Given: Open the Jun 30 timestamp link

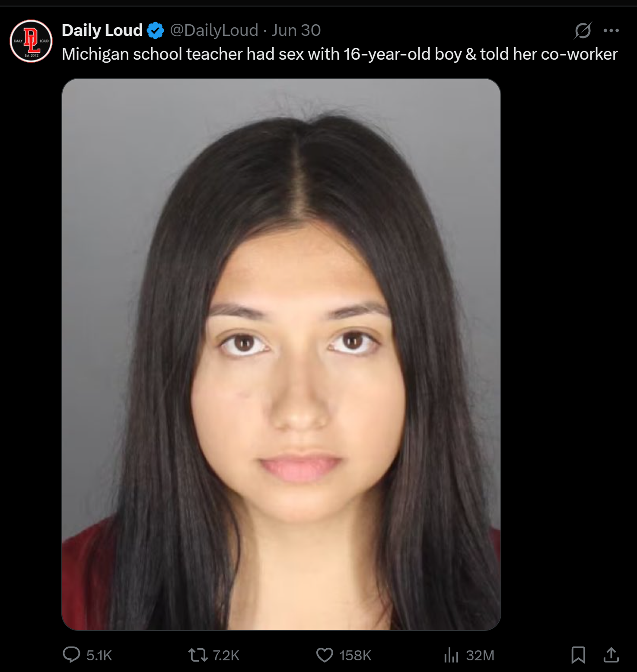Looking at the screenshot, I should [x=296, y=30].
